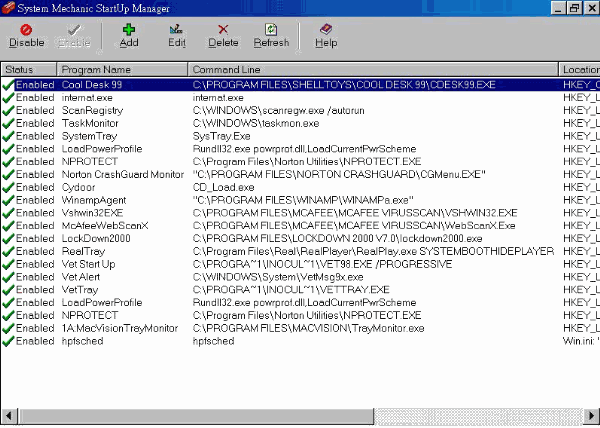Click the Delete red X icon
This screenshot has width=600, height=428.
coord(223,29)
